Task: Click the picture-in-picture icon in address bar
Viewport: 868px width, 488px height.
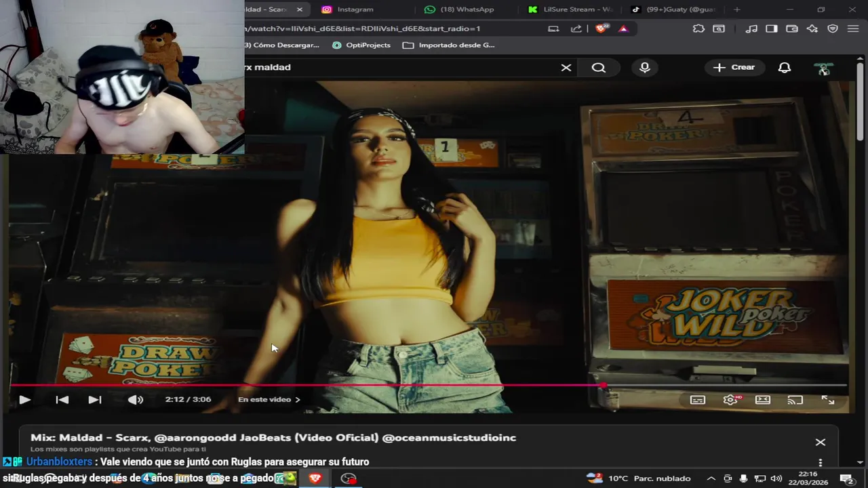Action: pyautogui.click(x=553, y=28)
